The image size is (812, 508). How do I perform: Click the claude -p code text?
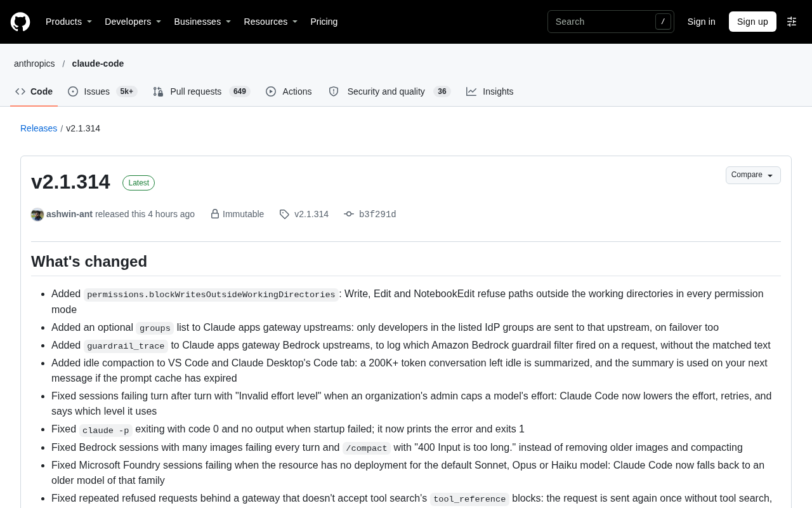[106, 430]
